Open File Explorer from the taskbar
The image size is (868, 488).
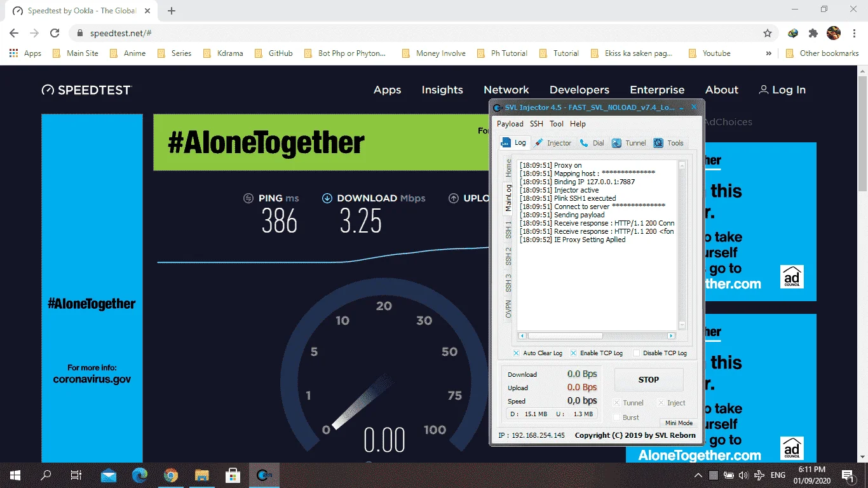pyautogui.click(x=201, y=475)
